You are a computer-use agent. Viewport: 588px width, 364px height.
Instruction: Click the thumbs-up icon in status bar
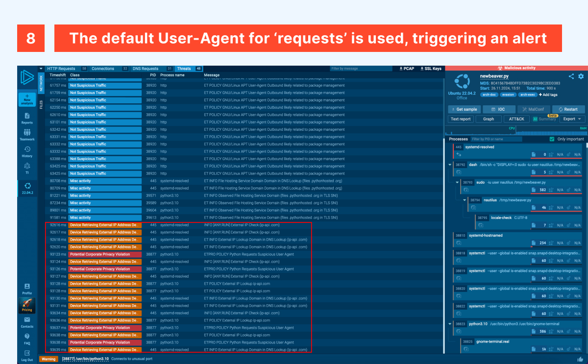[581, 359]
